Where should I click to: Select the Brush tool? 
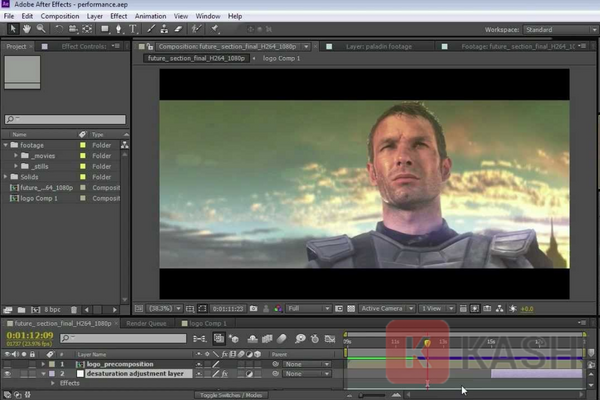pos(151,29)
